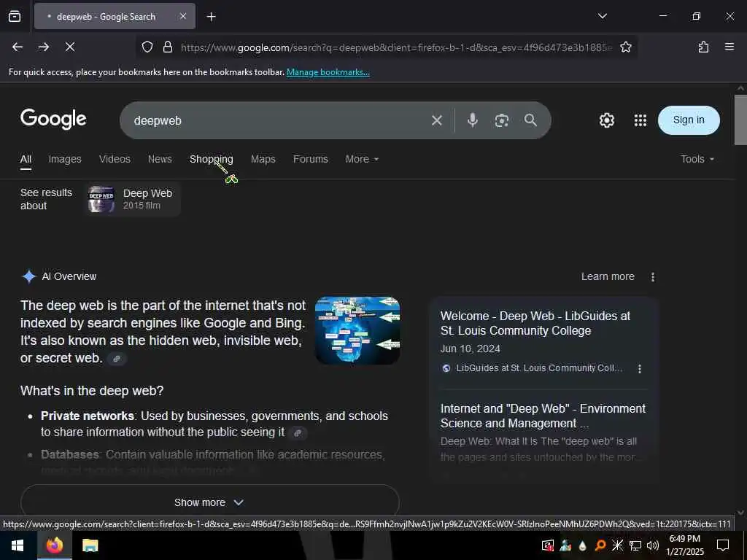Open the network icon in system tray

click(x=635, y=545)
